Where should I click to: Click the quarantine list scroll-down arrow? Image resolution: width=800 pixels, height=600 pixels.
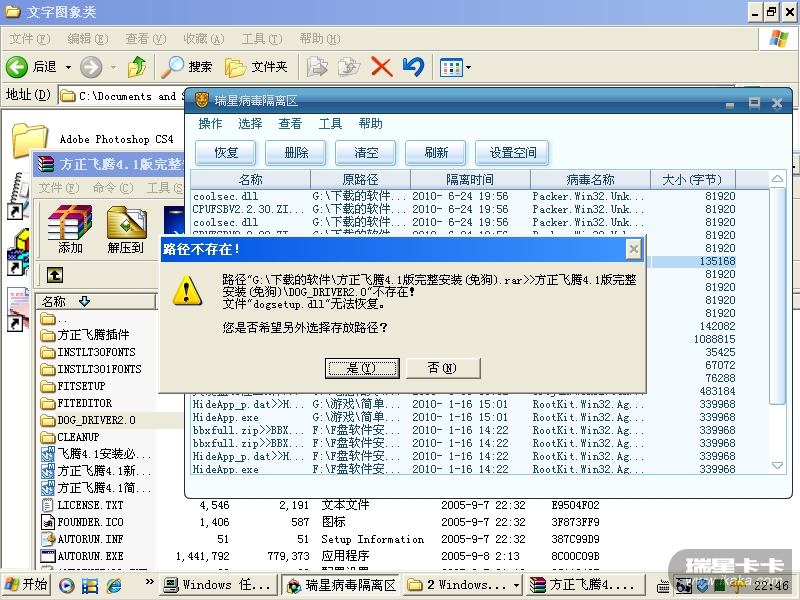pos(777,465)
